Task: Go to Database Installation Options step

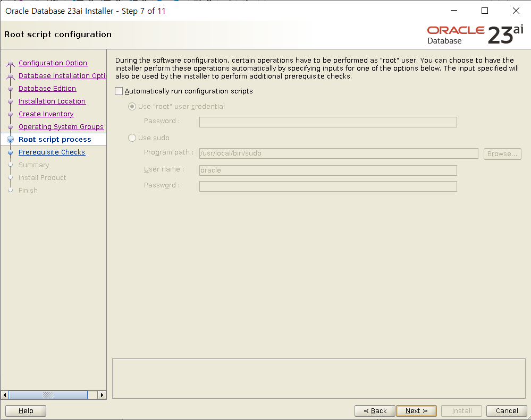Action: [62, 76]
